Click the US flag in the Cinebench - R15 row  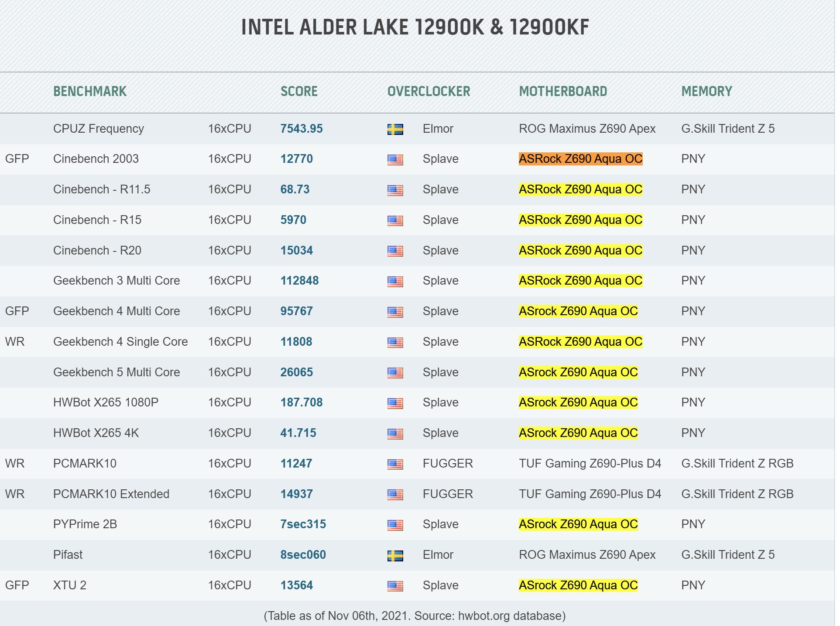click(395, 220)
